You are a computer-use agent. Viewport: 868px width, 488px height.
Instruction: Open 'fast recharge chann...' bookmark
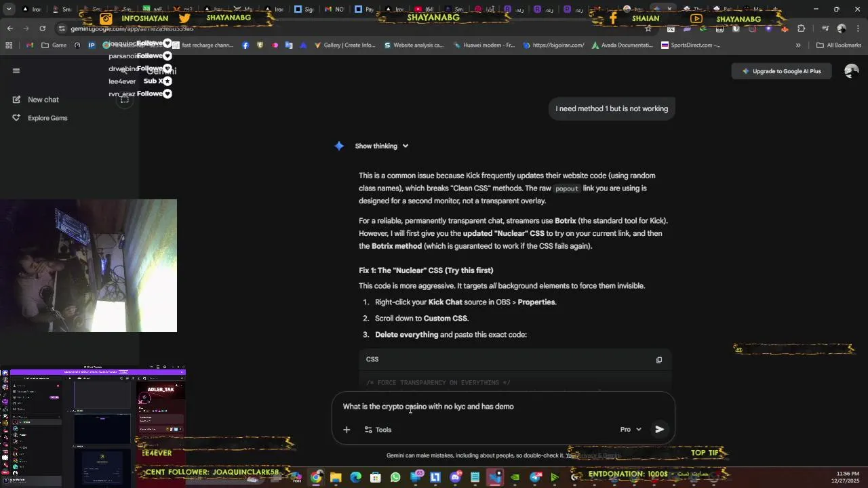[203, 45]
